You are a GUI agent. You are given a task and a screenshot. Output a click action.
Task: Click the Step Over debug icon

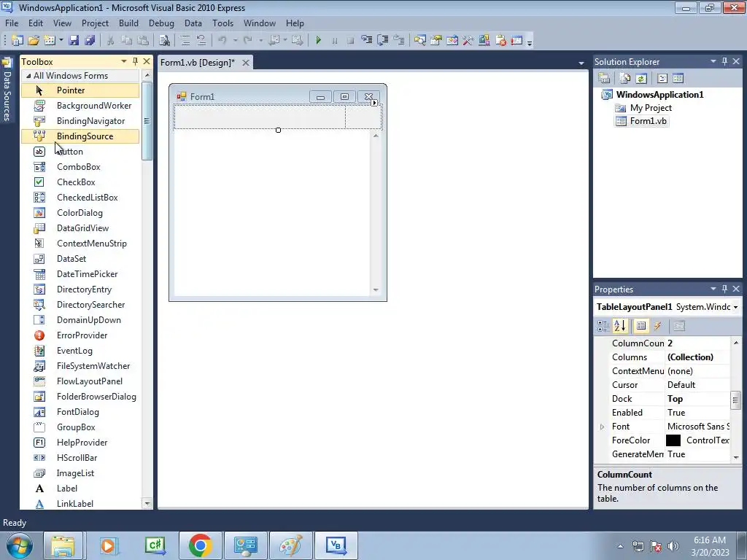tap(382, 41)
